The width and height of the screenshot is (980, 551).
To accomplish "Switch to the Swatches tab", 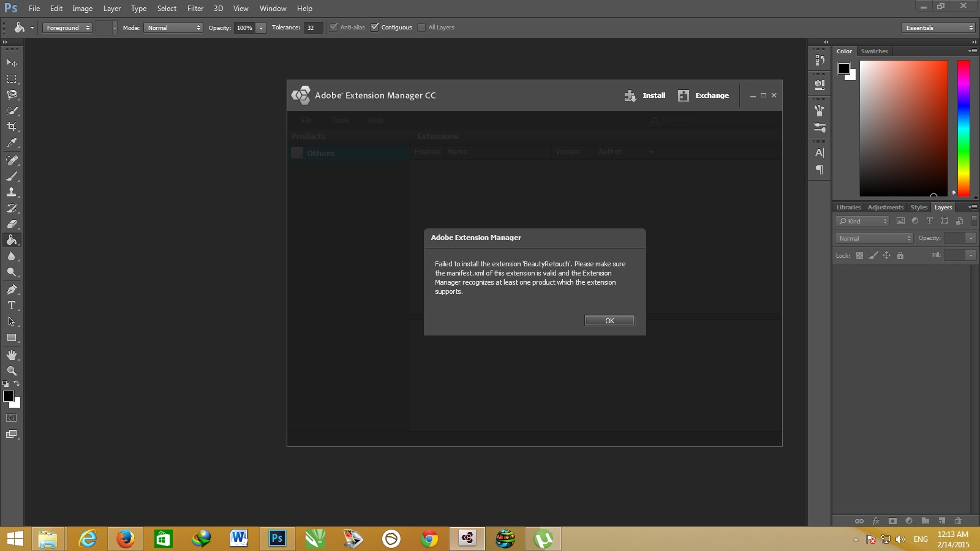I will coord(874,51).
